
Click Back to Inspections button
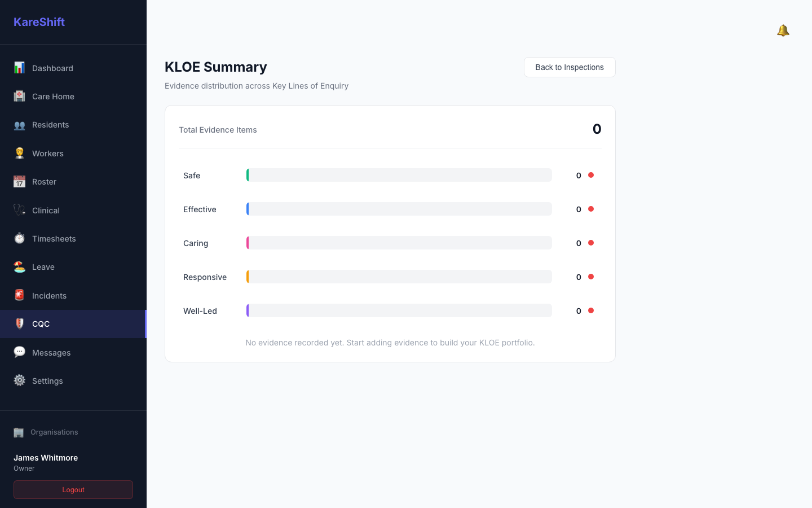pos(570,67)
